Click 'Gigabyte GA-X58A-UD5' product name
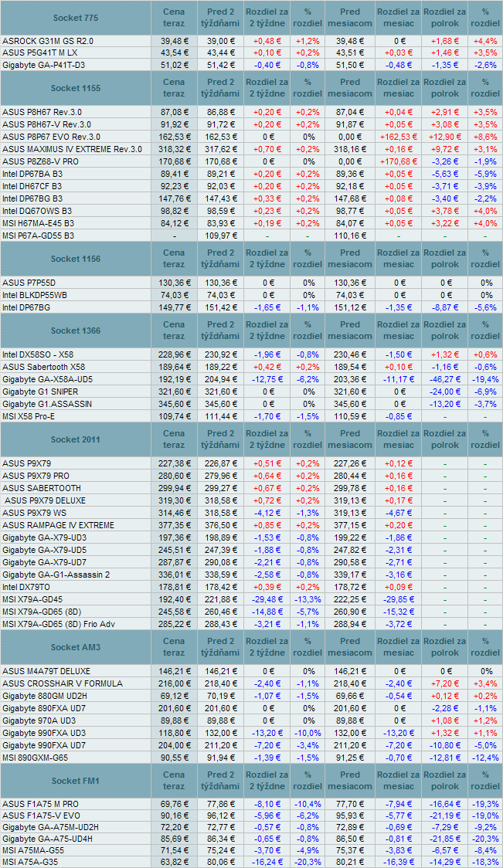The height and width of the screenshot is (868, 503). [46, 379]
